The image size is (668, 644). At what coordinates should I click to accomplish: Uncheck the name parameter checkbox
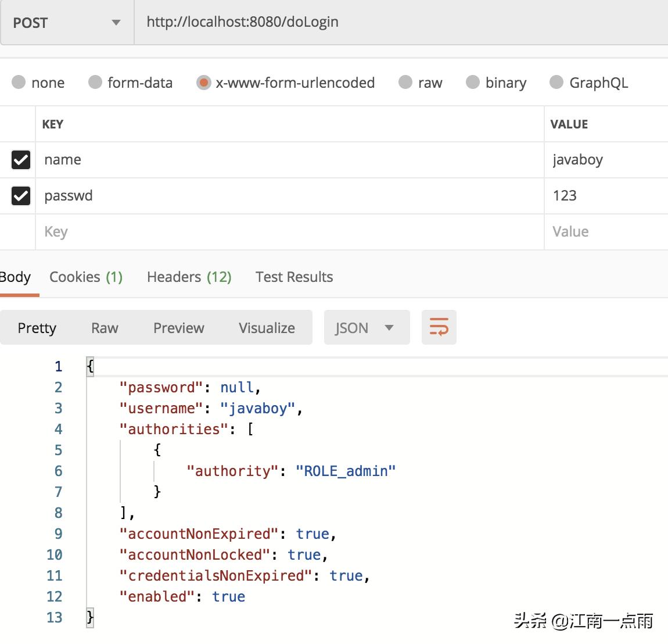click(x=20, y=160)
